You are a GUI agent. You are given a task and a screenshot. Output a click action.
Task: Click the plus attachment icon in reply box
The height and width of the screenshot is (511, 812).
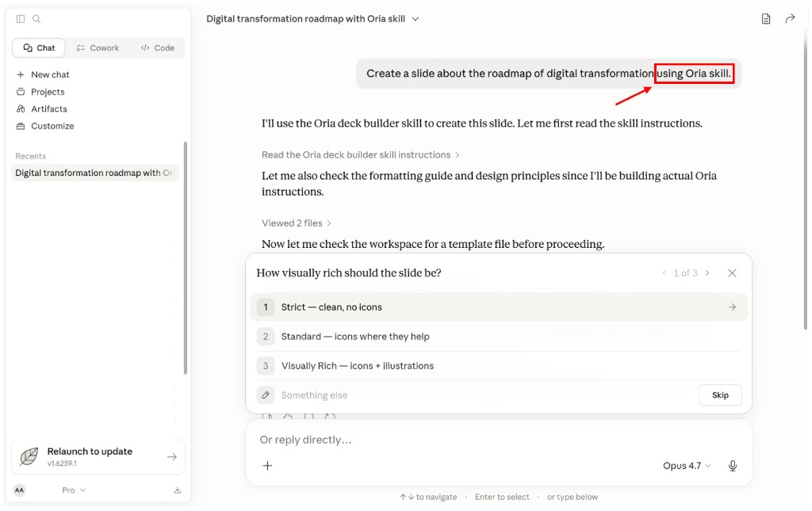click(x=267, y=466)
